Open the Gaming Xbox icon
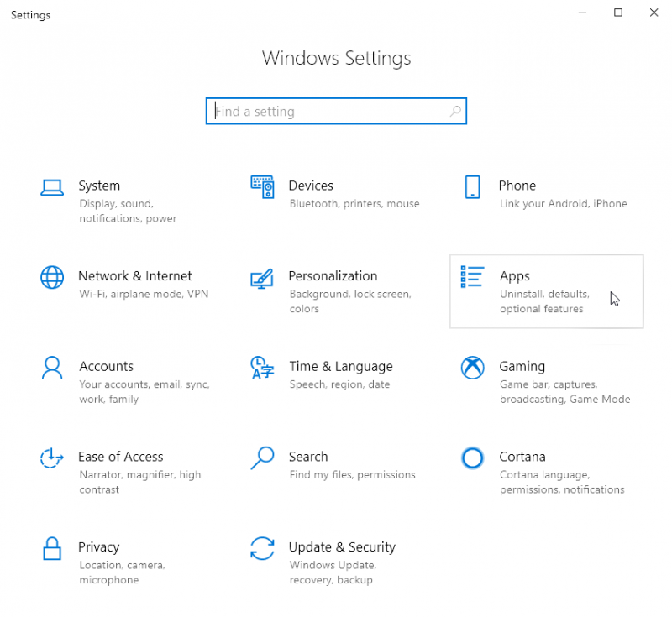This screenshot has width=672, height=617. (472, 368)
